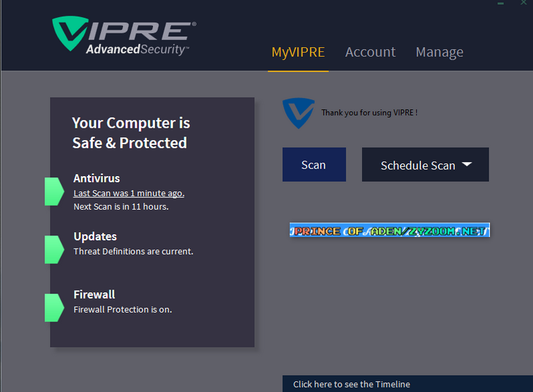Select the Antivirus heading

(x=96, y=178)
